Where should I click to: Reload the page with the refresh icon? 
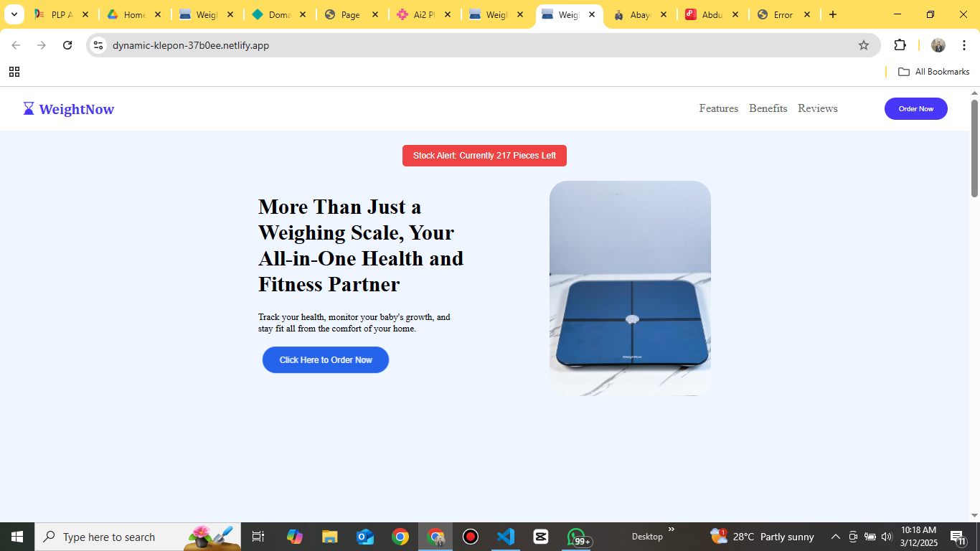click(67, 45)
